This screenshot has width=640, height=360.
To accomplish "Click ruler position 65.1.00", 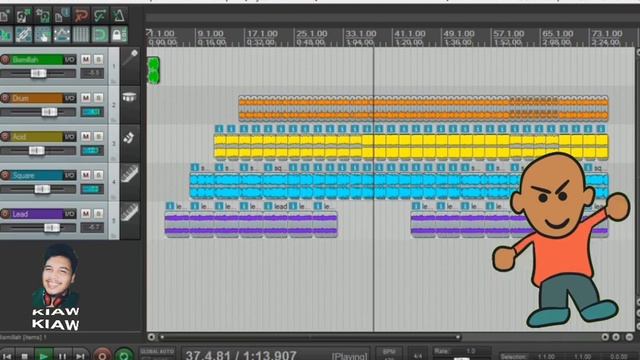I will pyautogui.click(x=558, y=33).
